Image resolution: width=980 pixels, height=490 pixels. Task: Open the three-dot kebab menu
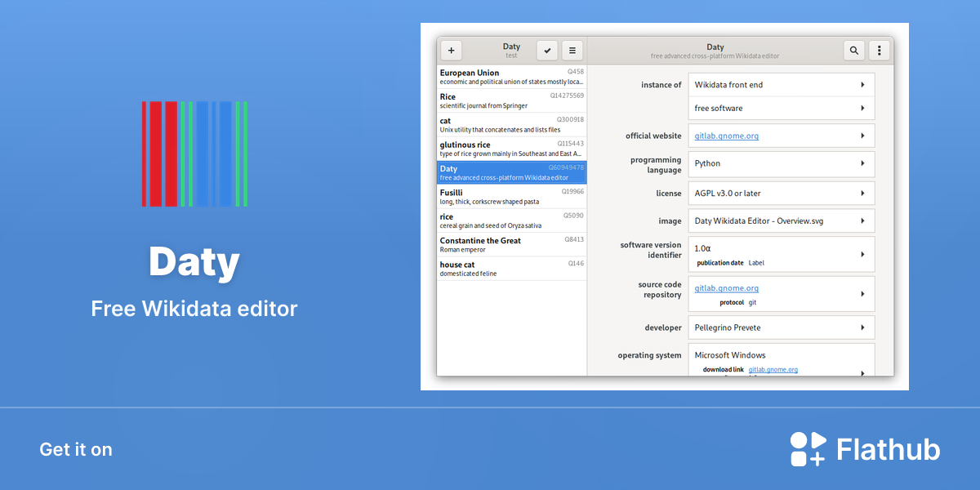pyautogui.click(x=879, y=51)
